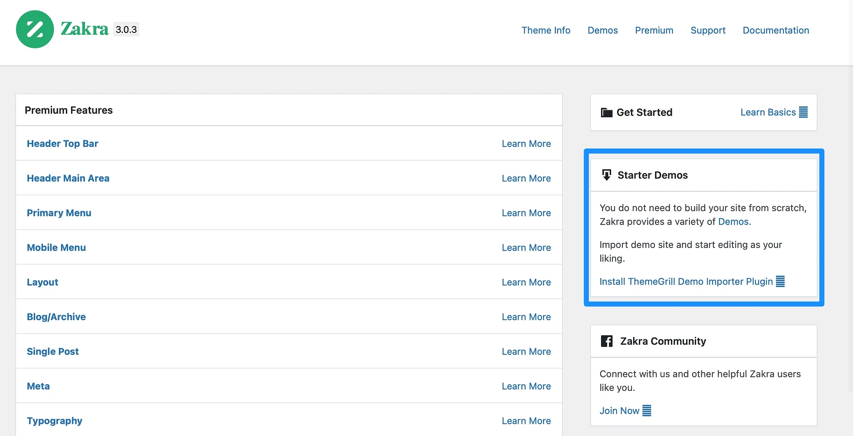Click Learn More for Header Top Bar

[x=526, y=144]
